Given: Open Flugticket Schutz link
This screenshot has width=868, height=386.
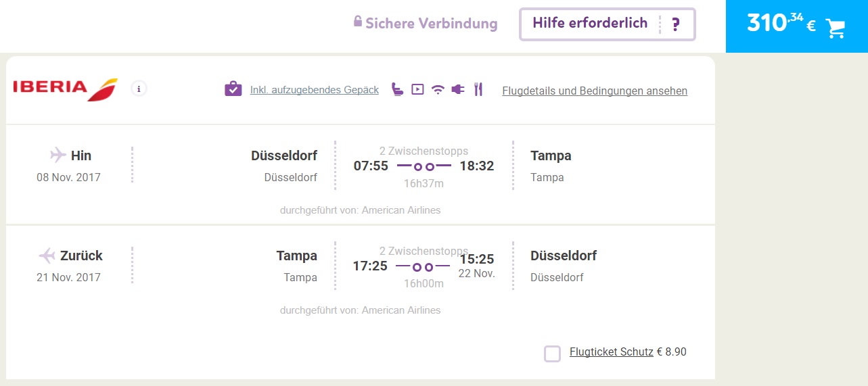Looking at the screenshot, I should click(x=612, y=352).
